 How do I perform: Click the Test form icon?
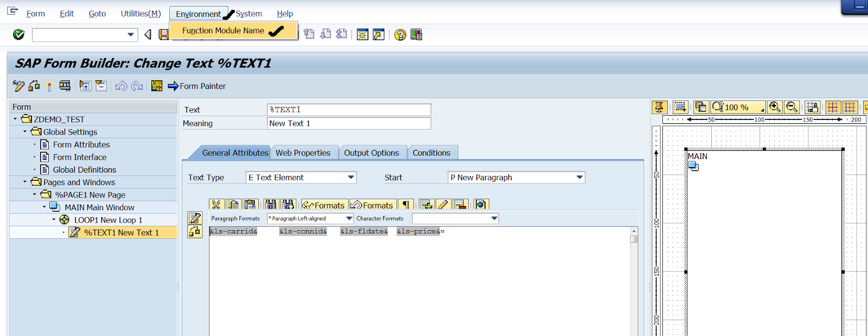click(65, 86)
